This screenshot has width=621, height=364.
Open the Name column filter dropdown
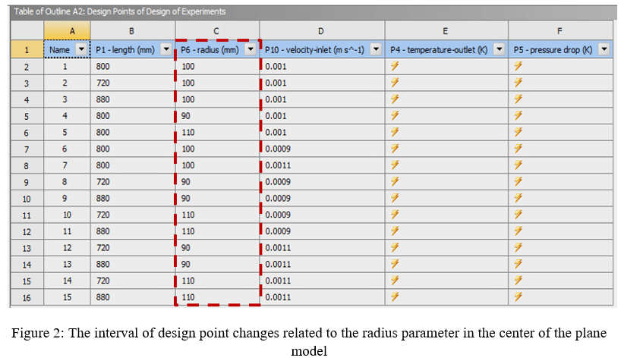coord(80,50)
